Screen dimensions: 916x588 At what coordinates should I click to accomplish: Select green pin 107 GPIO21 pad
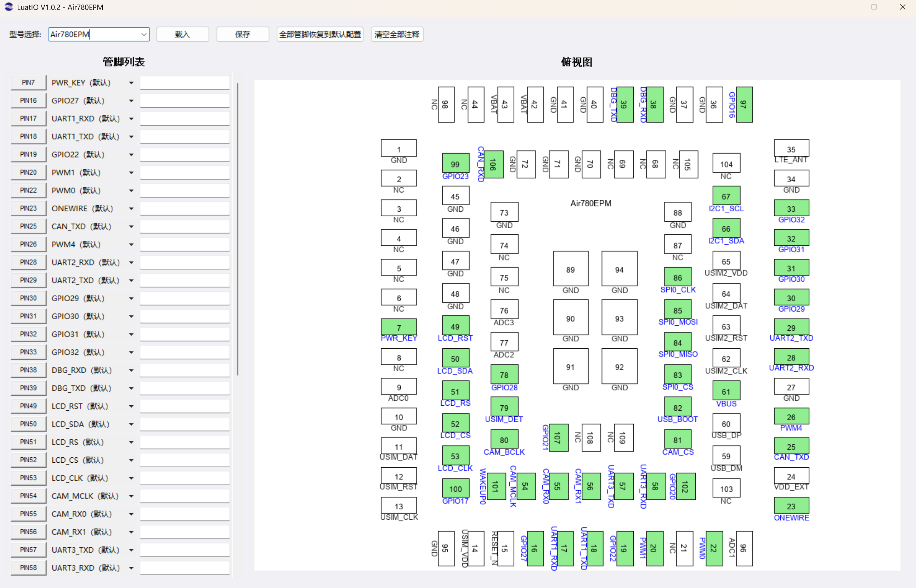click(559, 437)
